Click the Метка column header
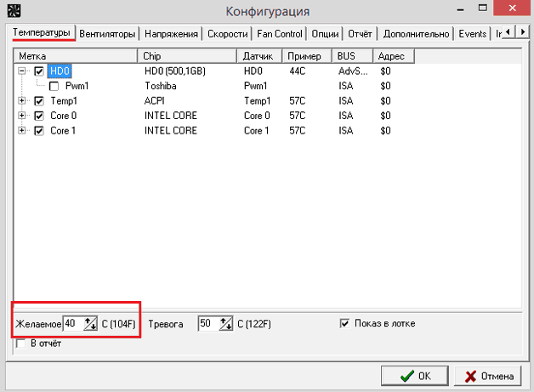Screen dimensions: 534x392 (x=76, y=56)
